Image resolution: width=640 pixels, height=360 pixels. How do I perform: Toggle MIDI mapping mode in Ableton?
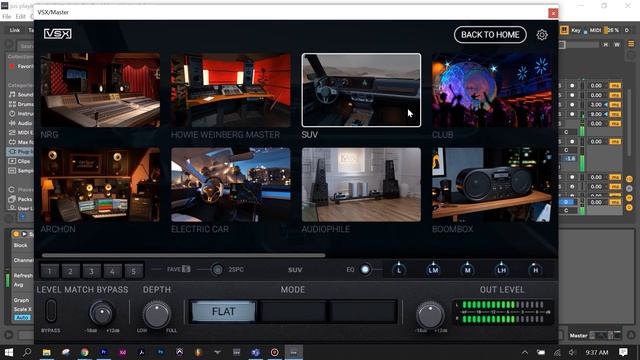coord(595,30)
